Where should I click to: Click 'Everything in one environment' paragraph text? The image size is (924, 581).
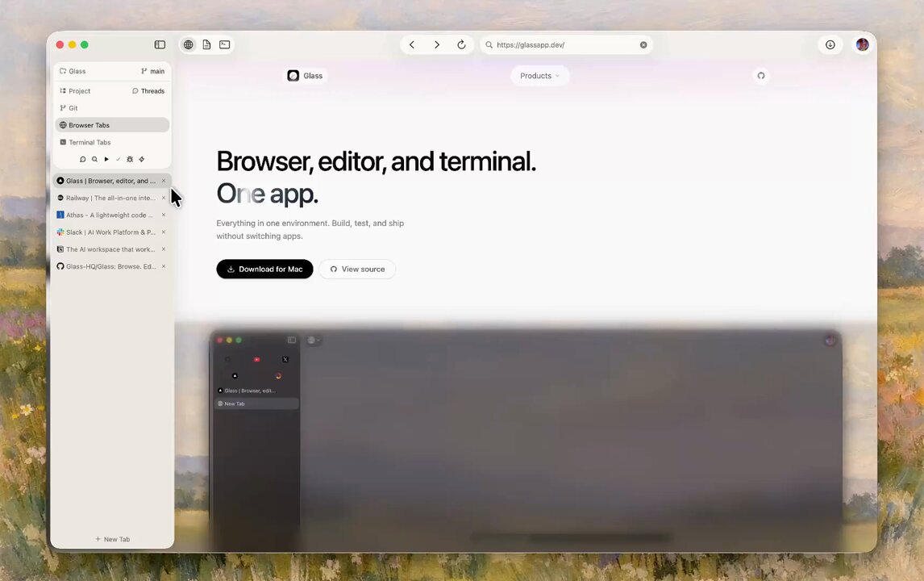[310, 229]
